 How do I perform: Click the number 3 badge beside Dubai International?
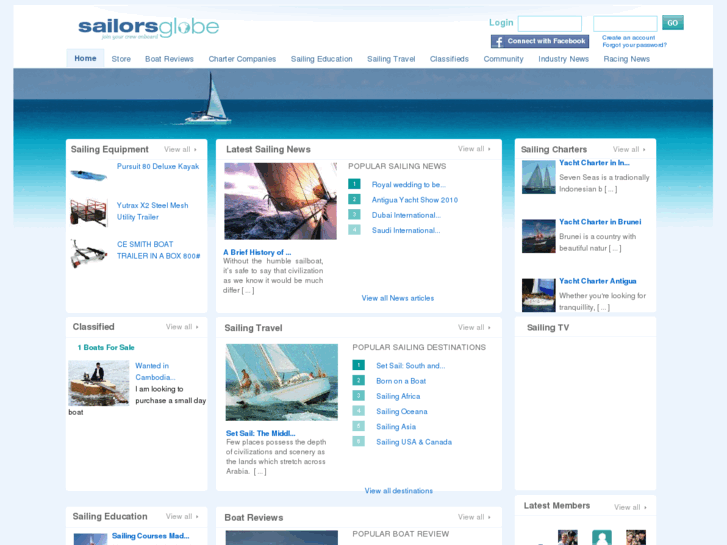(354, 215)
